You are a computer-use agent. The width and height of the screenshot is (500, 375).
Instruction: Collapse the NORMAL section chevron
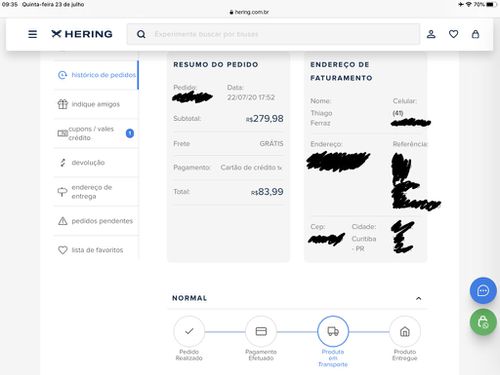419,298
